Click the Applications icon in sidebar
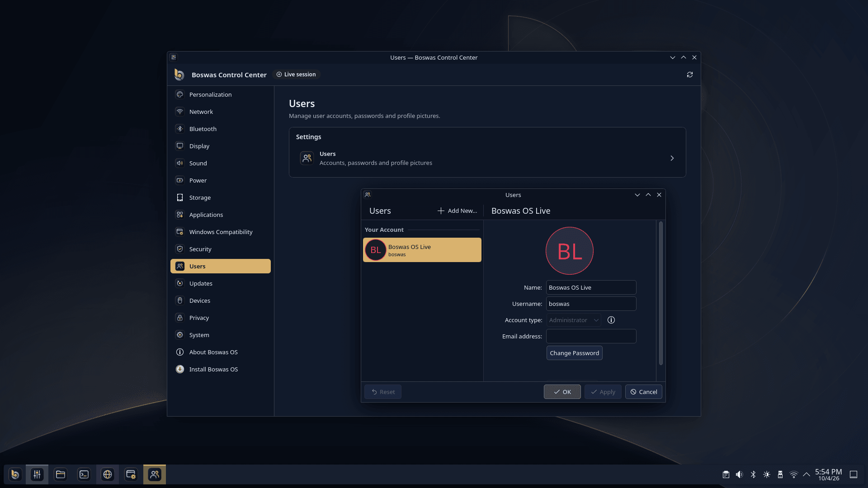This screenshot has height=488, width=868. [180, 215]
